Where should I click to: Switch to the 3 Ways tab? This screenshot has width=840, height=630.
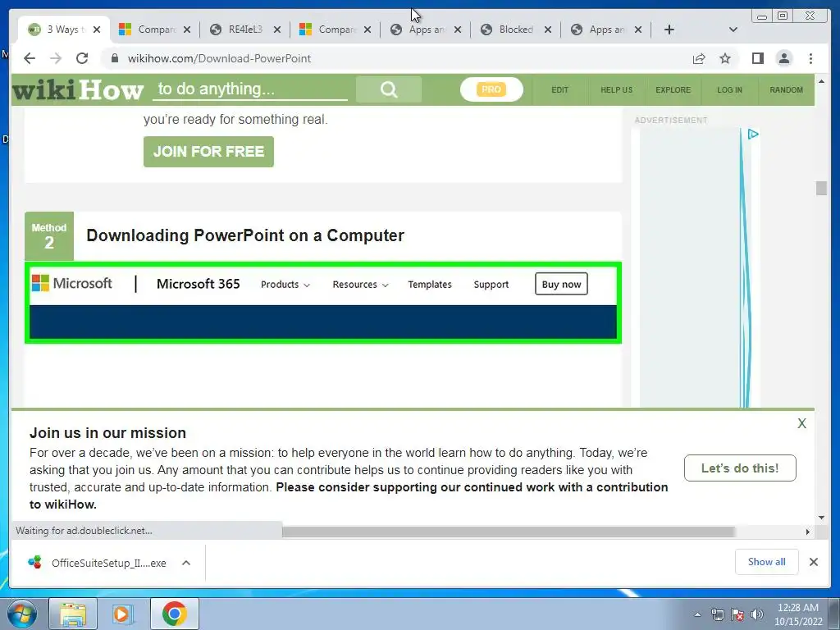(63, 30)
